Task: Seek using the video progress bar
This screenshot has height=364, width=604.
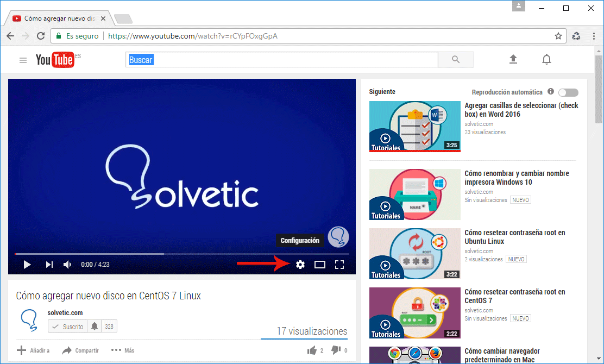Action: [x=182, y=254]
